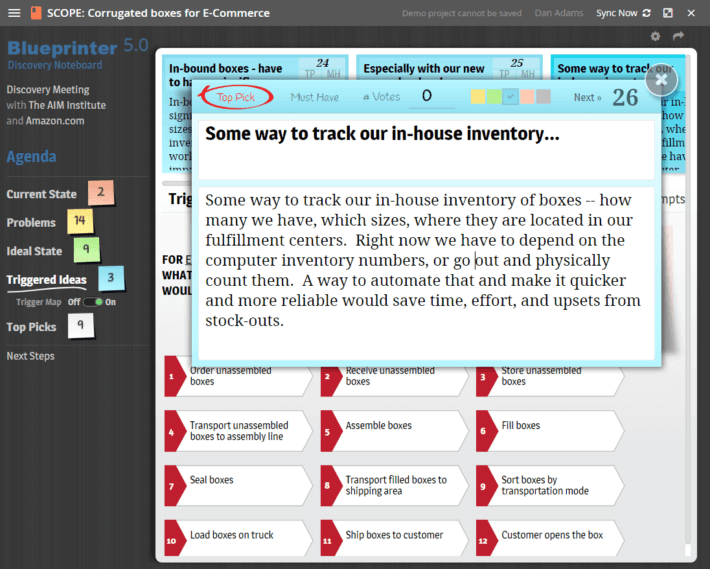The height and width of the screenshot is (569, 710).
Task: Choose the yellow note color
Action: (x=478, y=96)
